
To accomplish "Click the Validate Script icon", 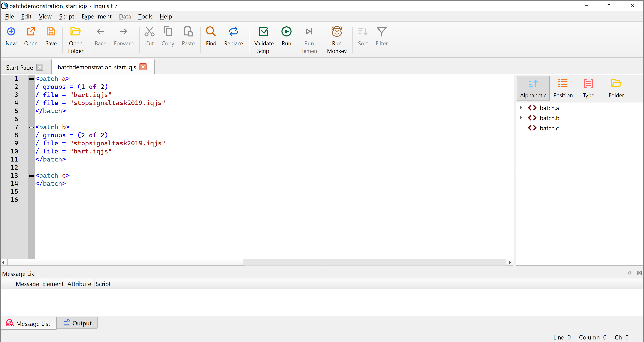I will [264, 32].
